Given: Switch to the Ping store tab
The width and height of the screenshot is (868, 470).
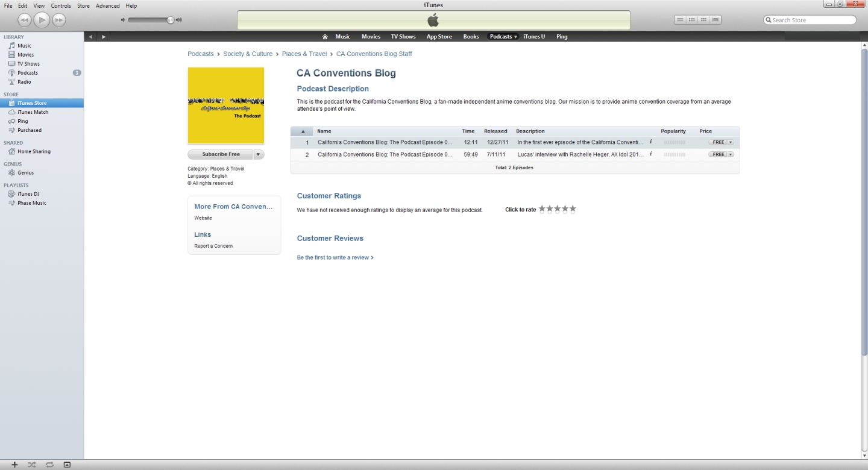Looking at the screenshot, I should click(562, 37).
